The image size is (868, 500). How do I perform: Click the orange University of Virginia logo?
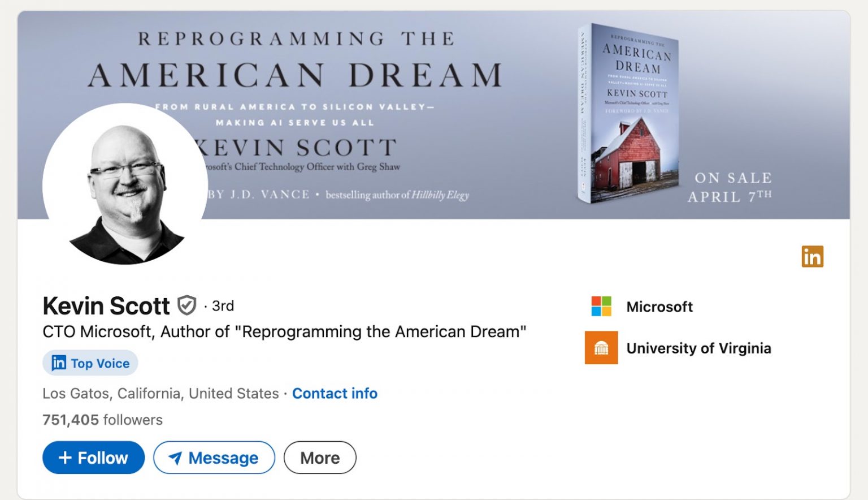601,348
